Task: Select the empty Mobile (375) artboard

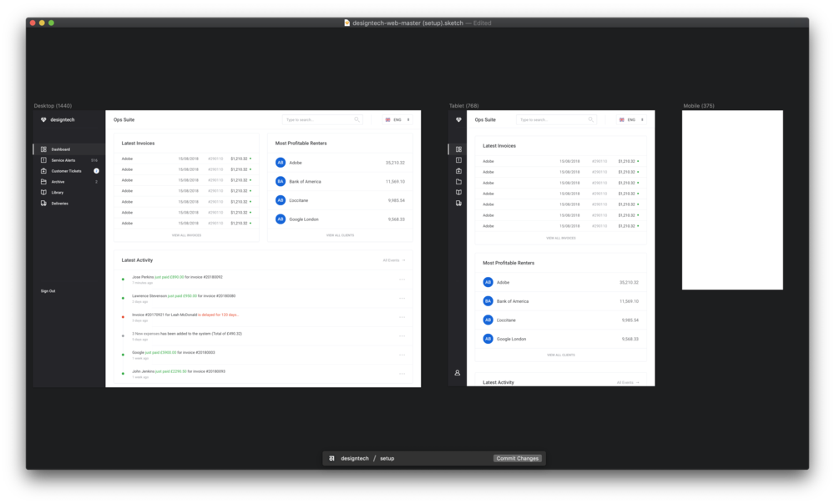Action: pyautogui.click(x=732, y=200)
